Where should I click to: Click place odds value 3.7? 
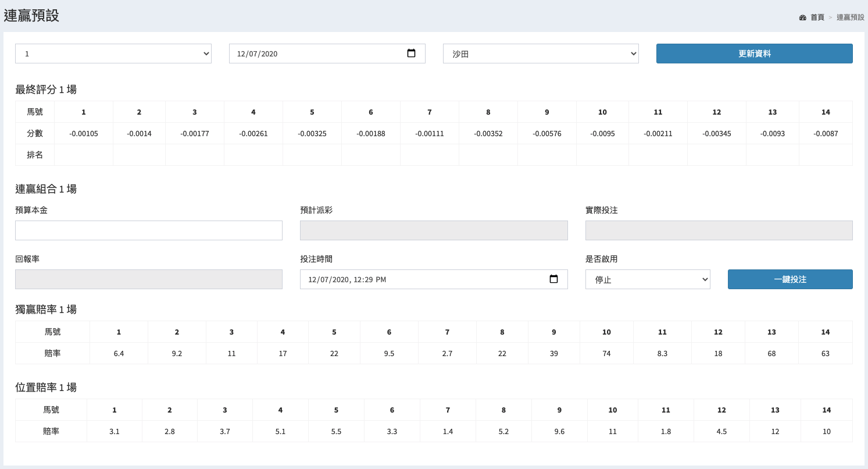tap(225, 431)
